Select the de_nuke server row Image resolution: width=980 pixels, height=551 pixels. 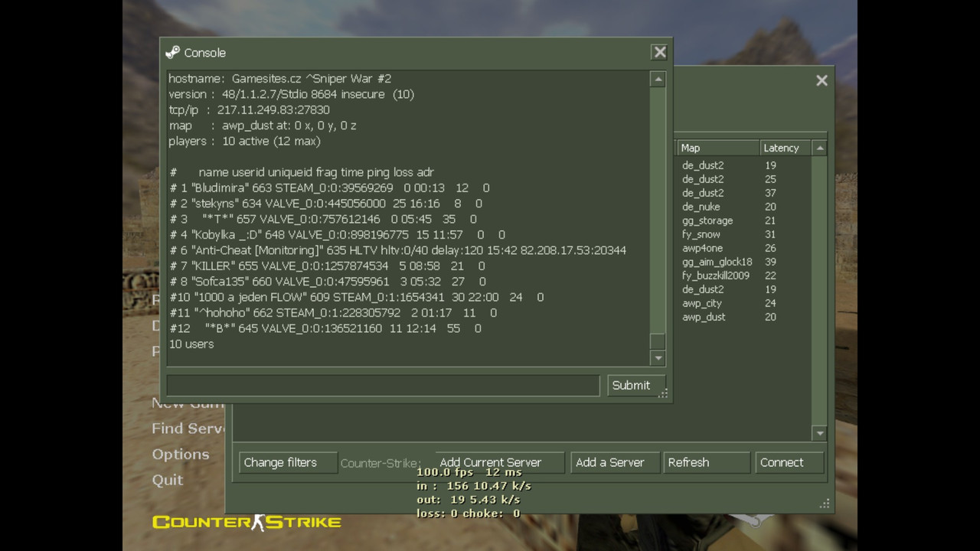coord(743,207)
